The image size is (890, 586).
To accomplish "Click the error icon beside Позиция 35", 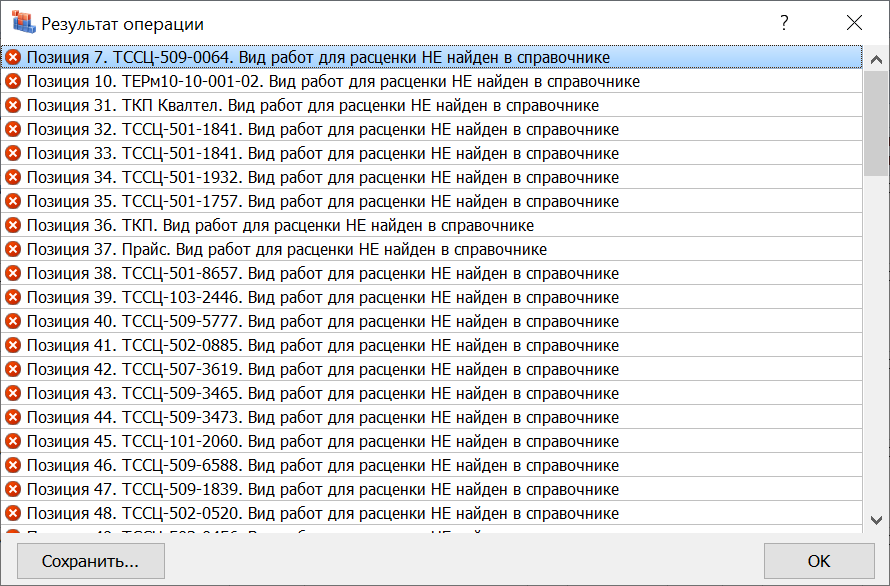I will (x=13, y=201).
